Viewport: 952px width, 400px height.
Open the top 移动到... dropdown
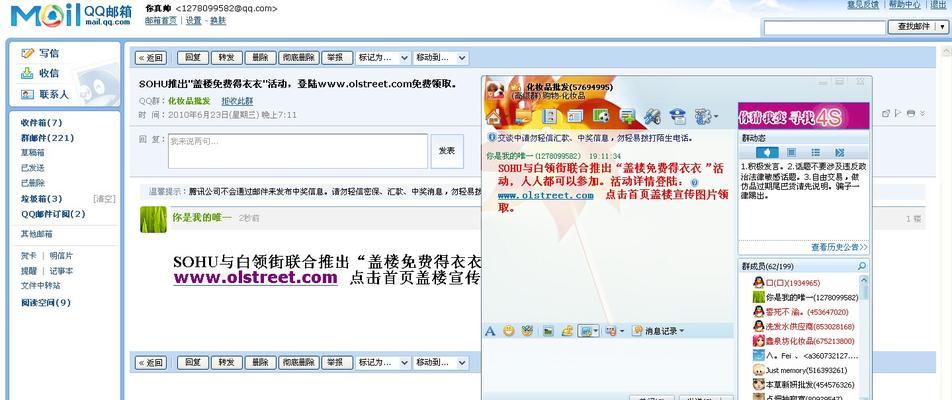point(441,58)
